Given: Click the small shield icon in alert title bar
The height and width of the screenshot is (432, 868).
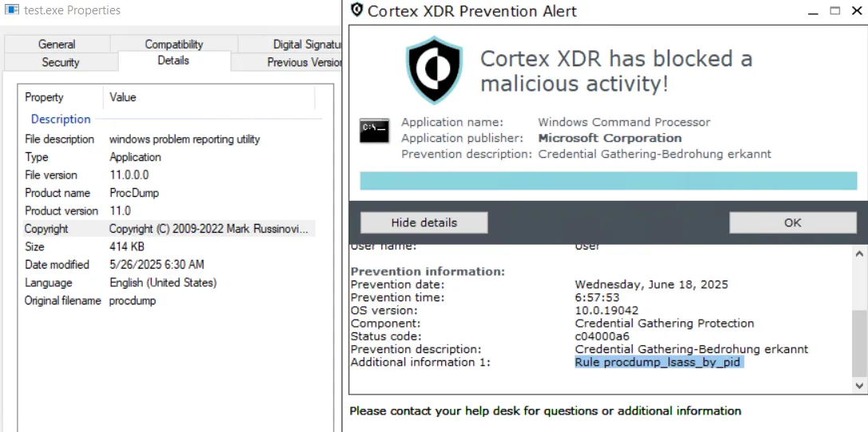Looking at the screenshot, I should coord(357,10).
